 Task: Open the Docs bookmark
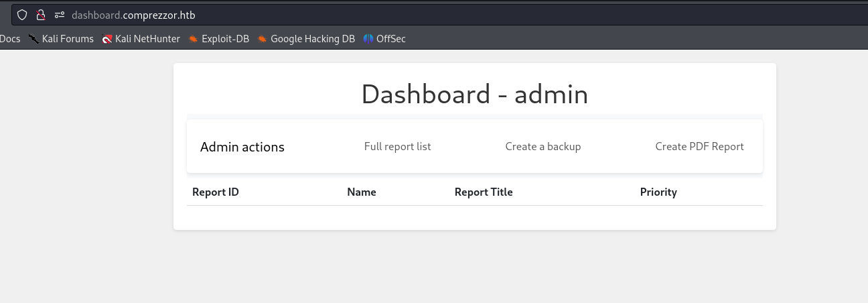coord(10,39)
